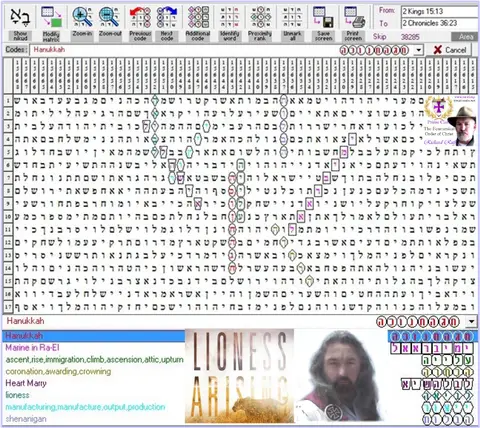Go to the Previous code icon

point(140,17)
